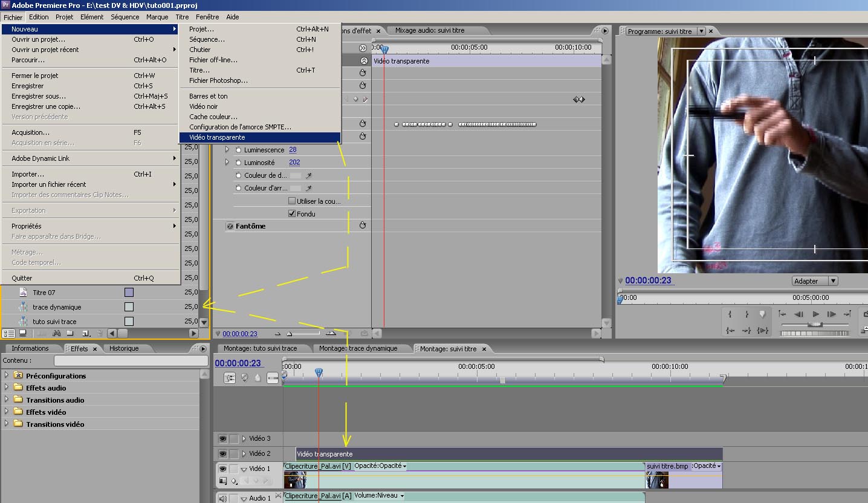
Task: Set Encore chapter marker in timeline header
Action: (244, 378)
